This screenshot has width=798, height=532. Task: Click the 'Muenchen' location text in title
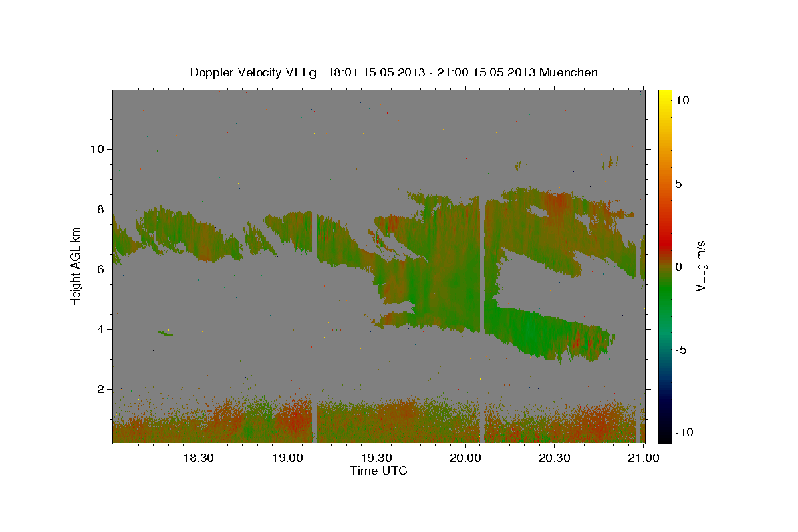pos(569,72)
